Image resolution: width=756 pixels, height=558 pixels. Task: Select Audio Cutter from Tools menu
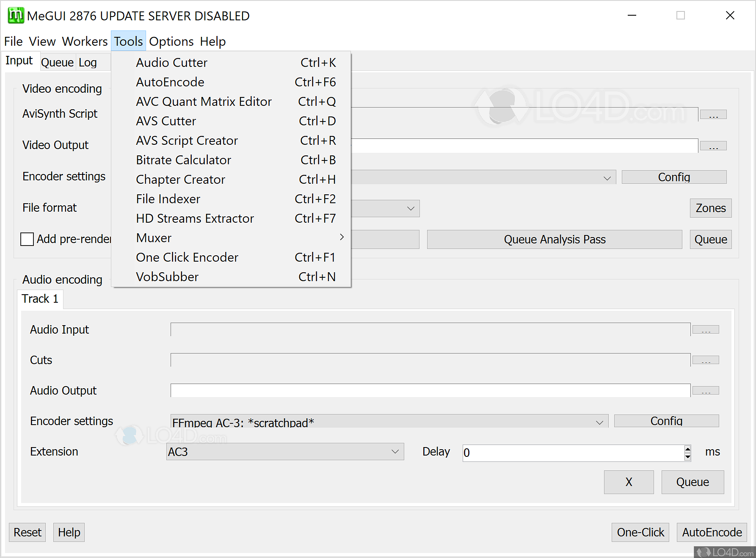coord(171,62)
